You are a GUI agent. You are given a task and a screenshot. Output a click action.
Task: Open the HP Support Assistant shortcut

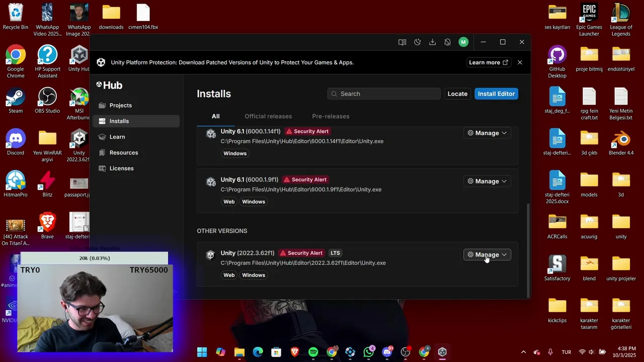[47, 61]
